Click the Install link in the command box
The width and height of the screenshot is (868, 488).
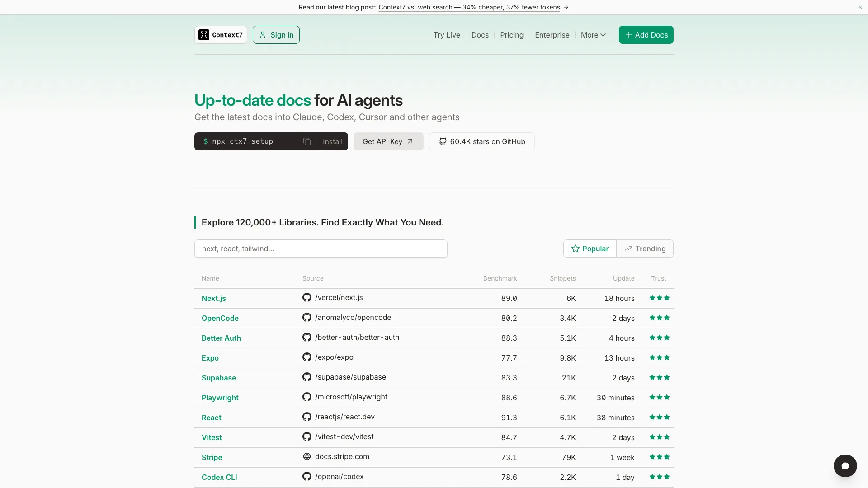[333, 141]
